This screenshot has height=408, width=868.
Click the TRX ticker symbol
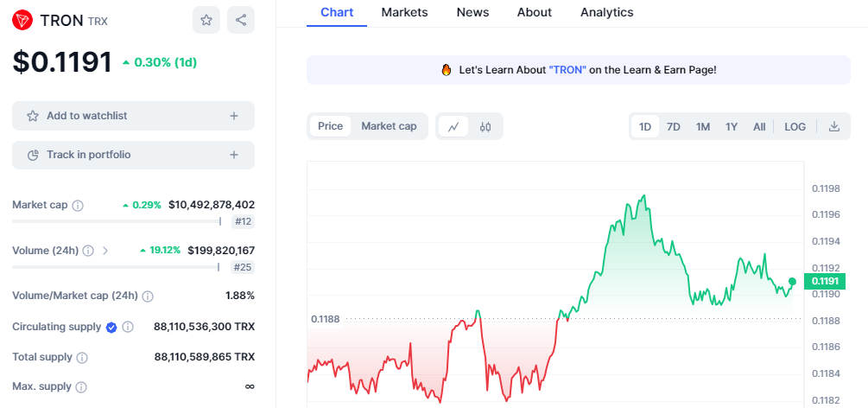pos(98,22)
